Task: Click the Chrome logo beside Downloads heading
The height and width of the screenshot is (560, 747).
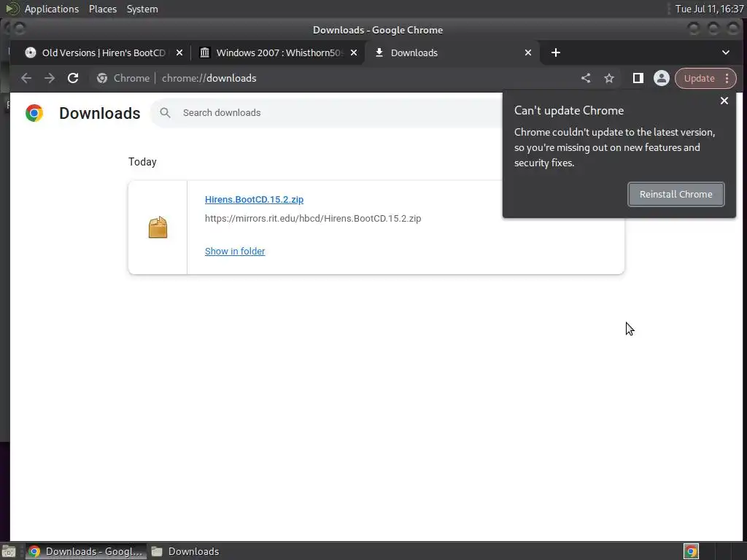Action: (x=34, y=113)
